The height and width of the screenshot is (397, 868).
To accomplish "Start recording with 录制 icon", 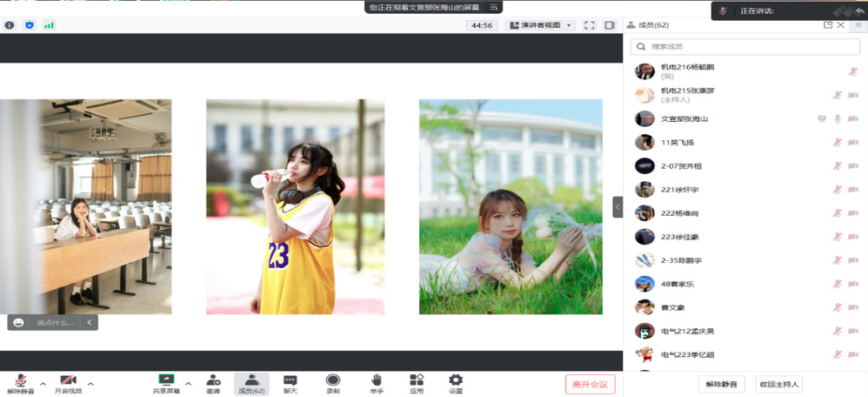I will pos(333,382).
